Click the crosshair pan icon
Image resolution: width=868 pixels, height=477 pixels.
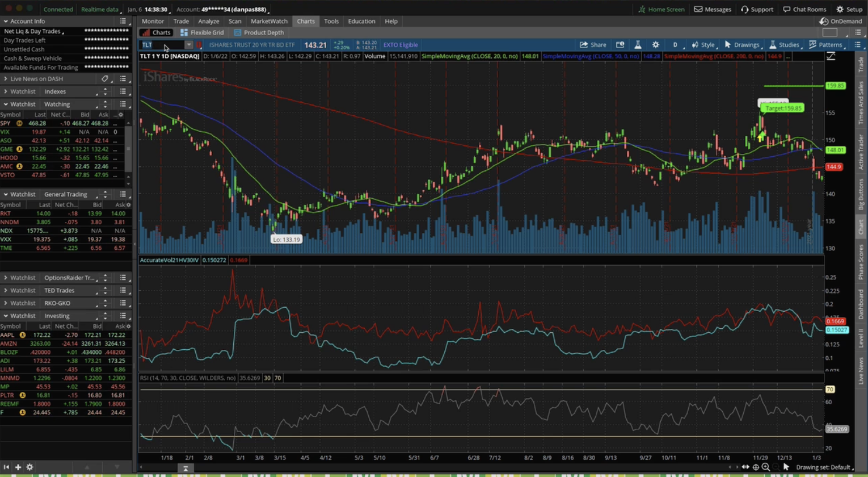[756, 467]
